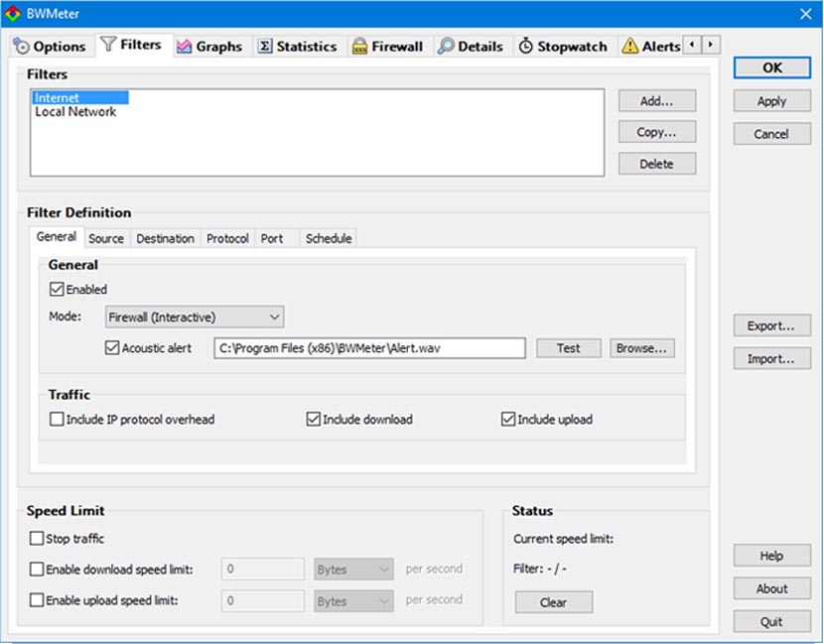Open the Bytes unit dropdown for download limit
The width and height of the screenshot is (824, 644).
[x=352, y=569]
